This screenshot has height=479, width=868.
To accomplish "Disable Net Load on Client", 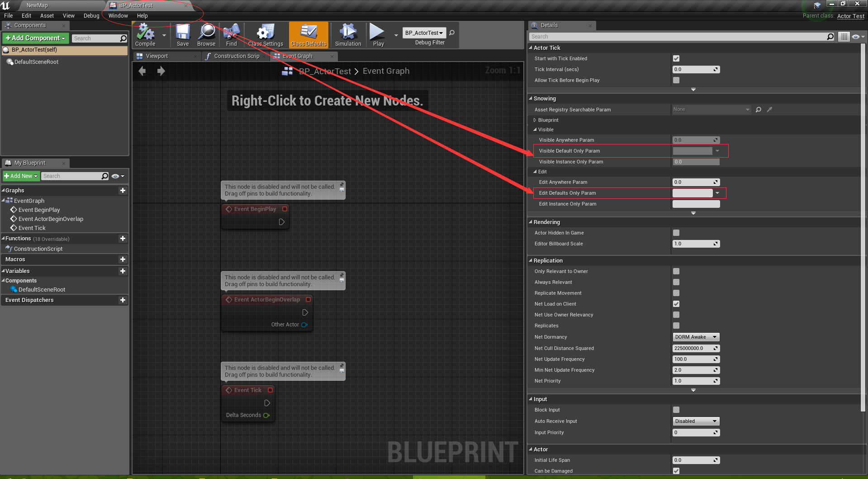I will pos(676,304).
